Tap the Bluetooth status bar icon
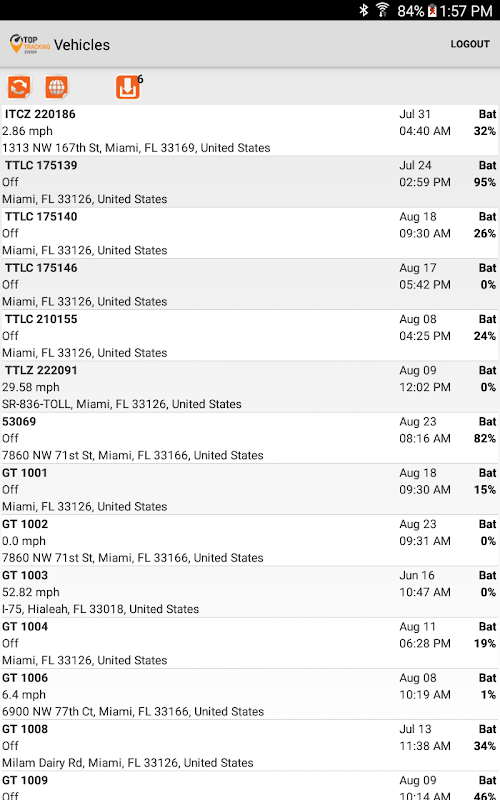The height and width of the screenshot is (800, 500). coord(364,10)
